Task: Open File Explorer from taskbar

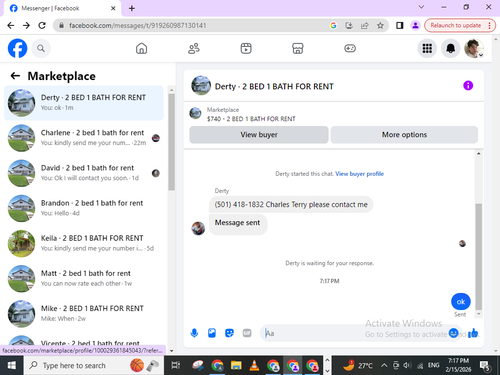Action: 236,366
